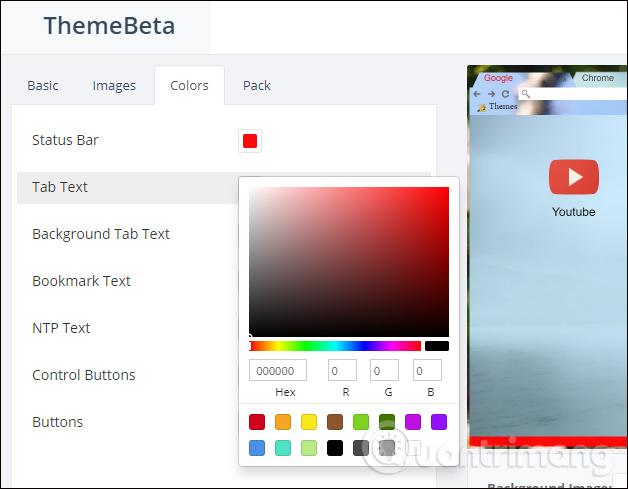Click the Themes bookmark in preview
Screen dimensions: 628x489
pyautogui.click(x=497, y=107)
